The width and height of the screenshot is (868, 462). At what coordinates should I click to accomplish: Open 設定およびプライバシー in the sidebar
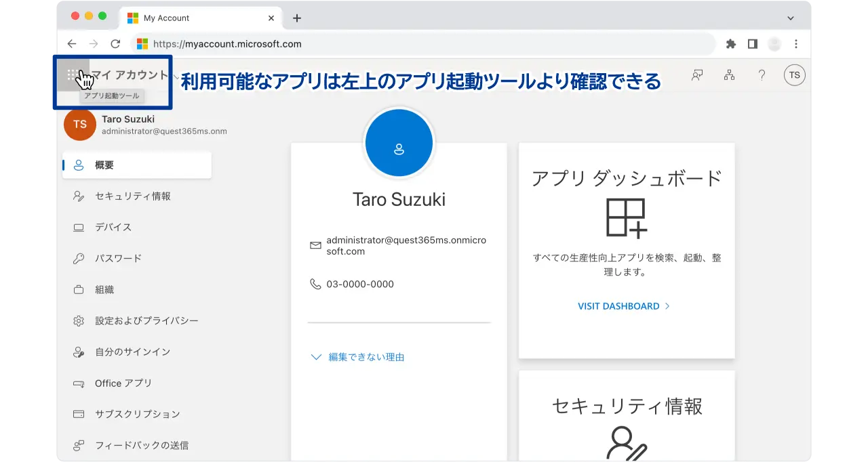click(x=137, y=321)
